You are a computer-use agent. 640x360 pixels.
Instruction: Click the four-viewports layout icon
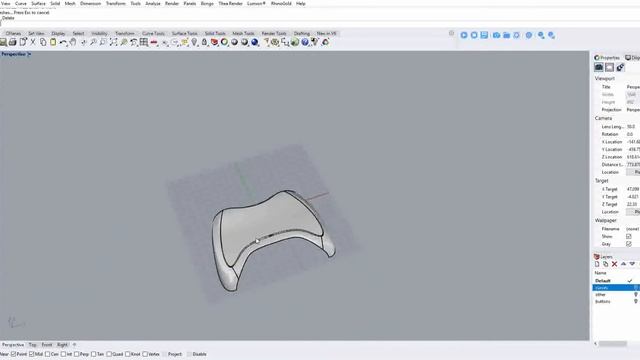pyautogui.click(x=144, y=42)
